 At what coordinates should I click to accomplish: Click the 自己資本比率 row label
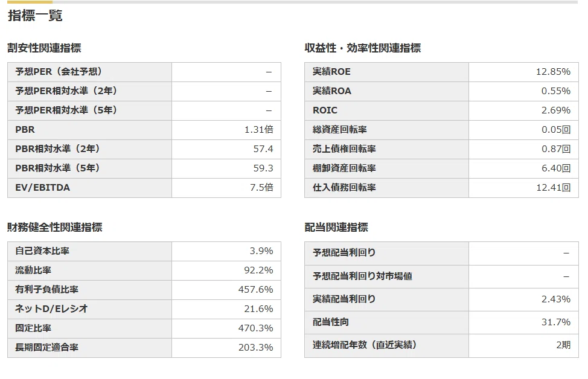pyautogui.click(x=42, y=251)
